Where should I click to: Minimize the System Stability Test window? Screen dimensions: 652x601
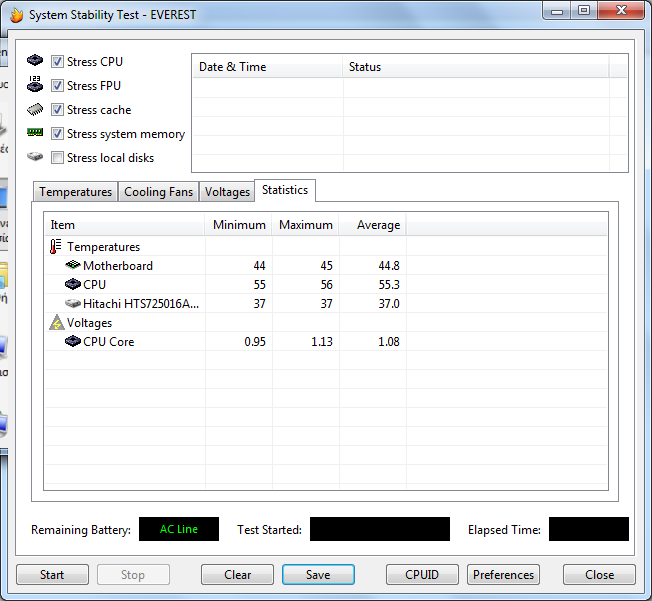click(557, 10)
